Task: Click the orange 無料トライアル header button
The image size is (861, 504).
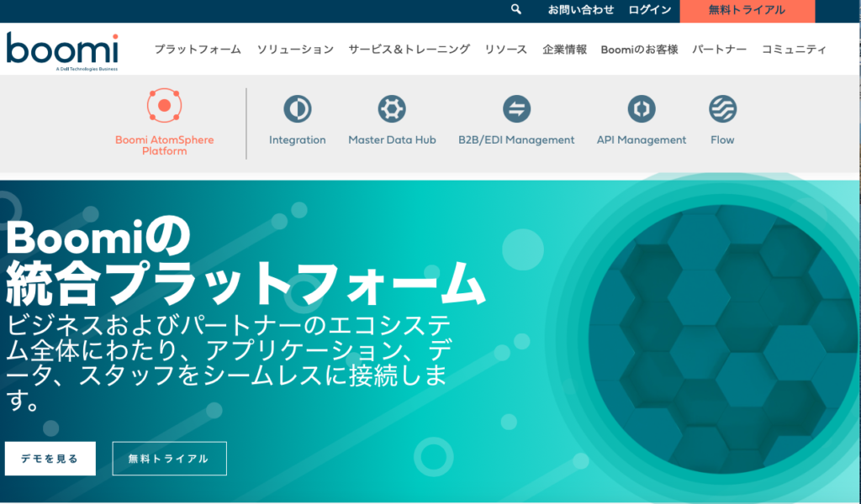Action: click(x=747, y=10)
